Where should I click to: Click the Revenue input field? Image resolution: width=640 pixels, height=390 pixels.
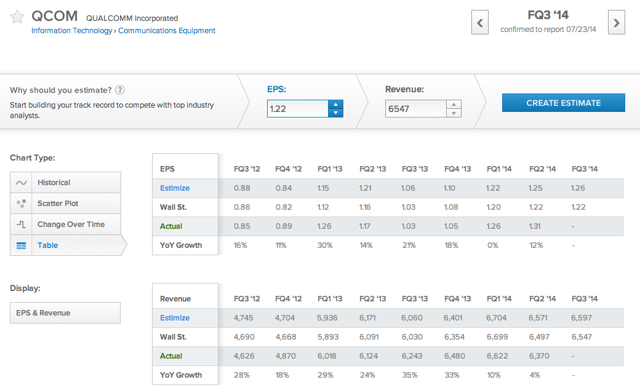point(416,109)
